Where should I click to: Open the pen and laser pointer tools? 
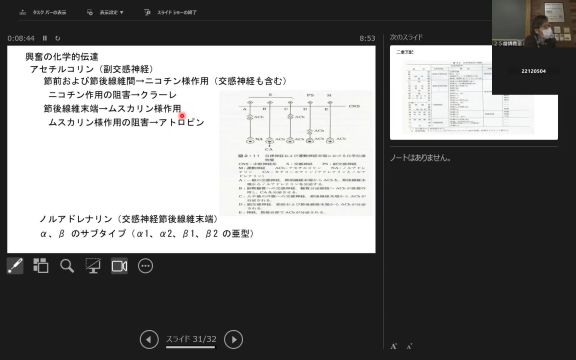(15, 266)
